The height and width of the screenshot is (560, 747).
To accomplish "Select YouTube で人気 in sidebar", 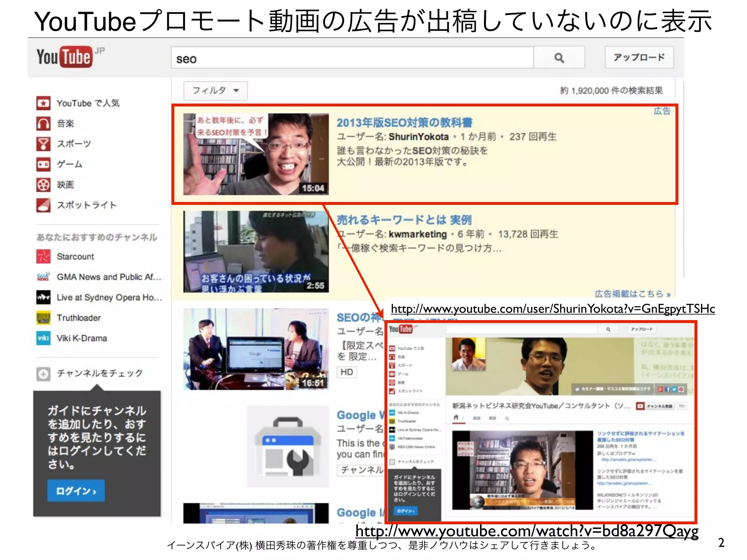I will [x=88, y=103].
